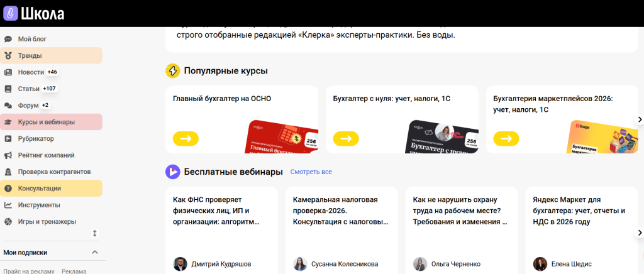Click the Популярные курсы heading
This screenshot has height=274, width=644.
pyautogui.click(x=226, y=70)
